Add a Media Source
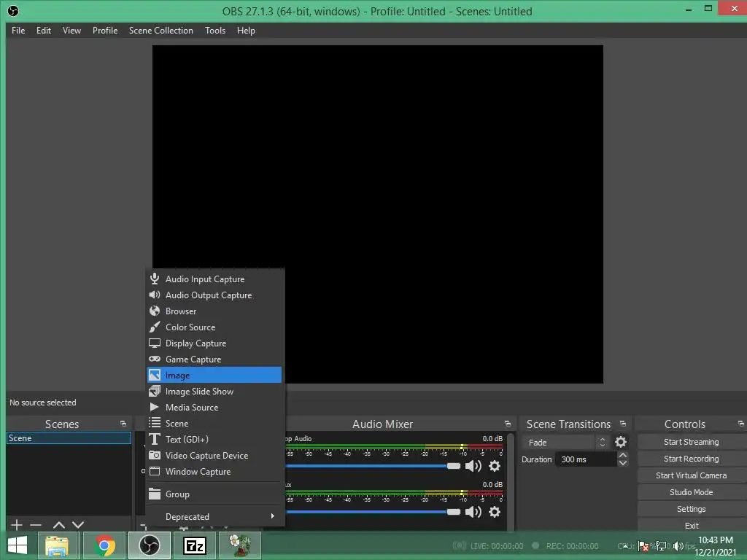Viewport: 747px width, 560px height. pyautogui.click(x=214, y=407)
